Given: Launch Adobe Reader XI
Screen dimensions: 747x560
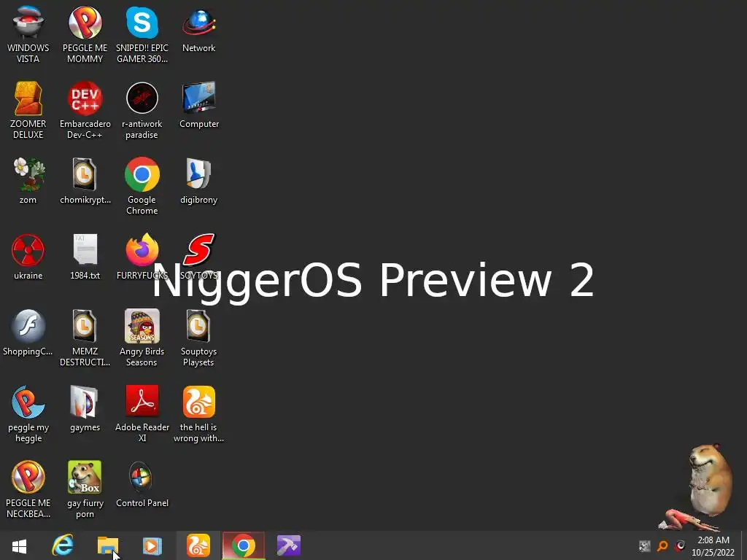Looking at the screenshot, I should click(142, 413).
